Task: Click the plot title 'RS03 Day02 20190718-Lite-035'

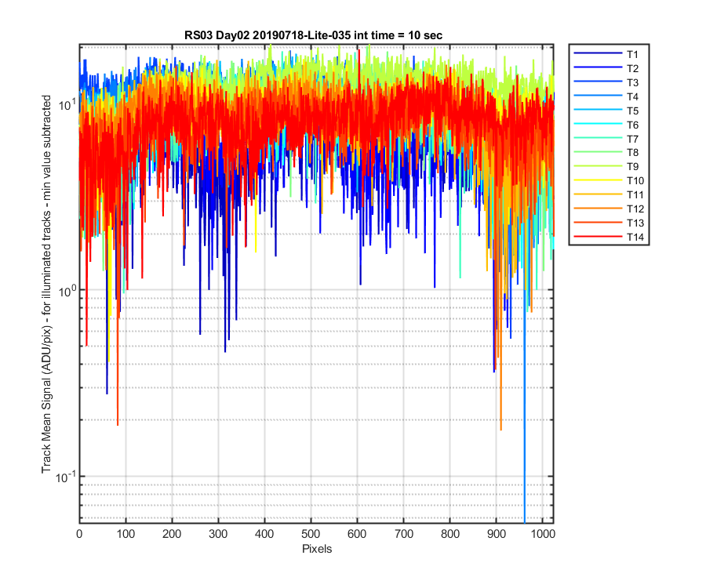Action: [x=267, y=35]
